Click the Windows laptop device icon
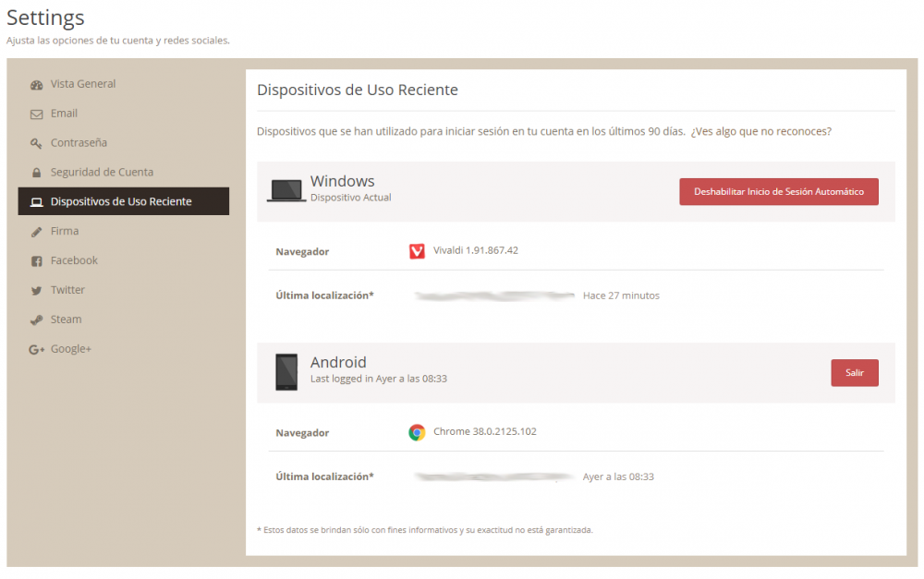 pyautogui.click(x=286, y=190)
